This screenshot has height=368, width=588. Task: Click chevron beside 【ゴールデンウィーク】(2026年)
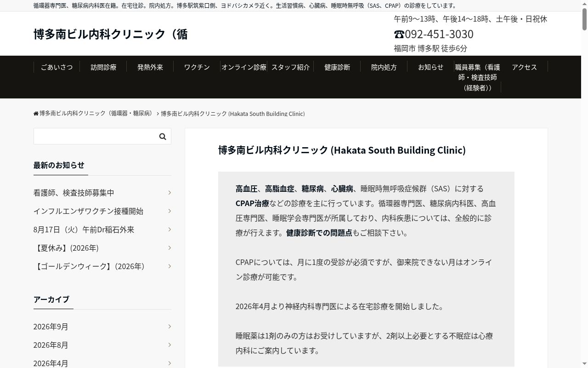pos(170,266)
